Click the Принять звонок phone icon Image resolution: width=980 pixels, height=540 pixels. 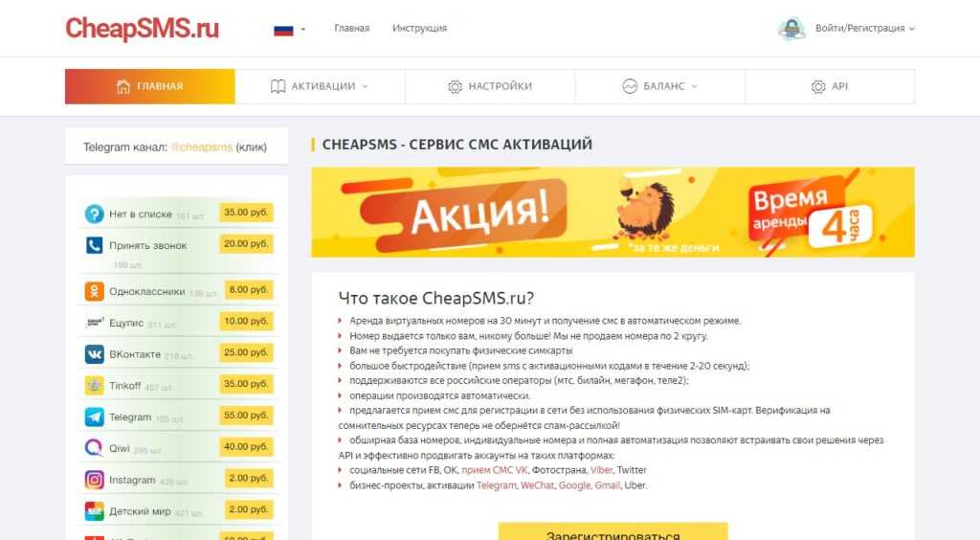click(x=95, y=245)
